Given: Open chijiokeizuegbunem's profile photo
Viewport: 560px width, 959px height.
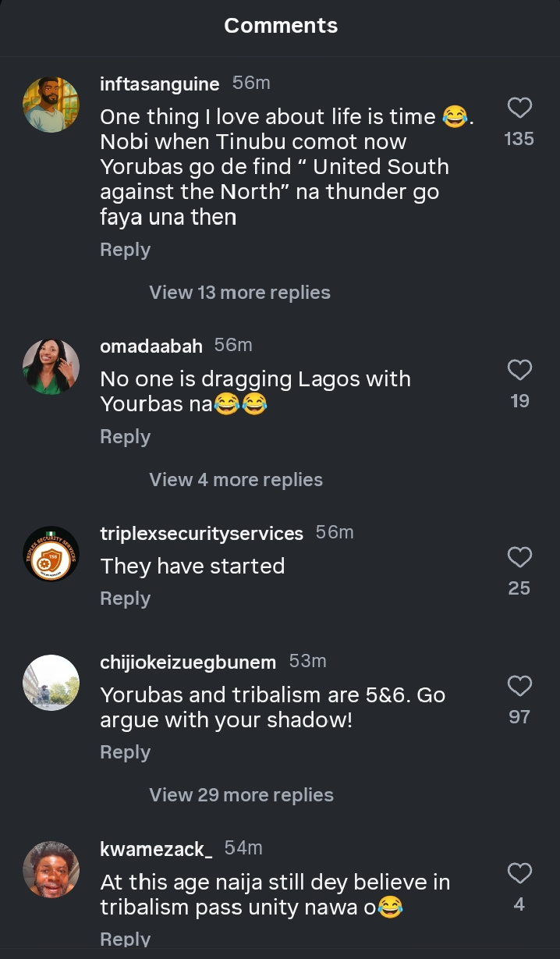Looking at the screenshot, I should click(51, 683).
